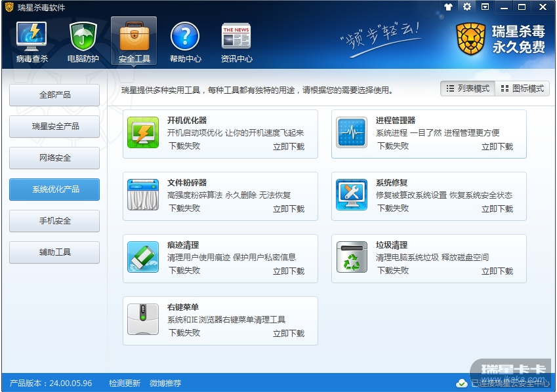557x392 pixels.
Task: Click 微博推荐 in the status bar
Action: pos(165,383)
